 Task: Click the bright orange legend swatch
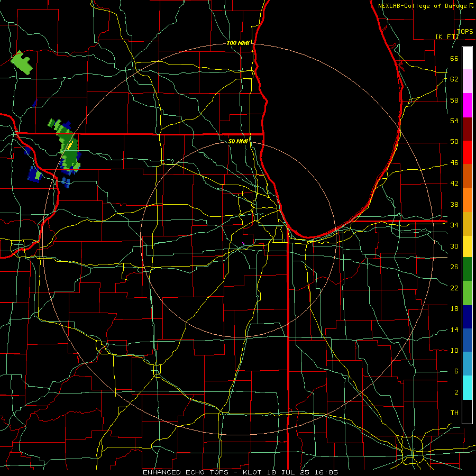click(x=467, y=200)
